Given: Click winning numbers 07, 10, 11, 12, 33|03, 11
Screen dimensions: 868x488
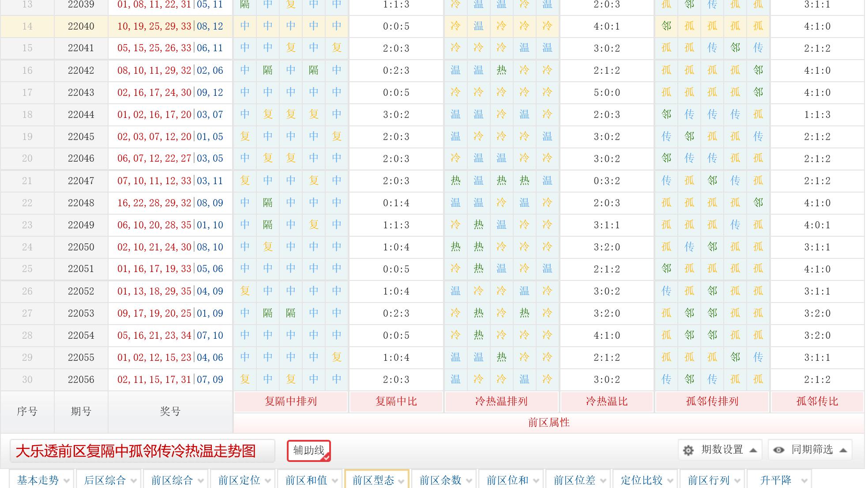Looking at the screenshot, I should point(170,181).
